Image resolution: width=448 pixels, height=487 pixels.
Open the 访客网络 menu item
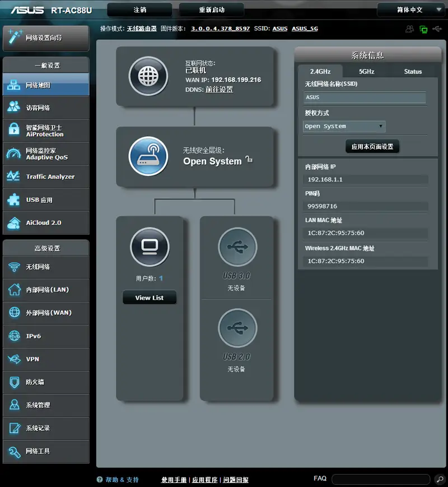click(x=46, y=108)
